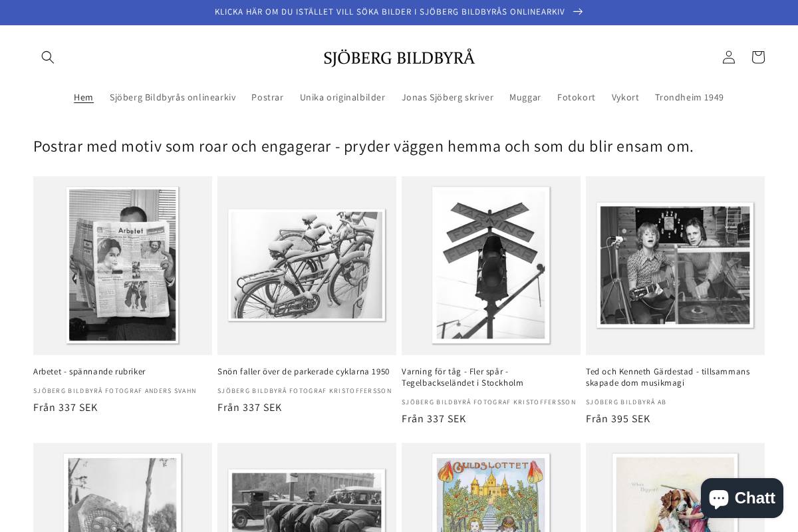Image resolution: width=798 pixels, height=532 pixels.
Task: Click the Arbetet newspaper poster thumbnail
Action: (122, 265)
